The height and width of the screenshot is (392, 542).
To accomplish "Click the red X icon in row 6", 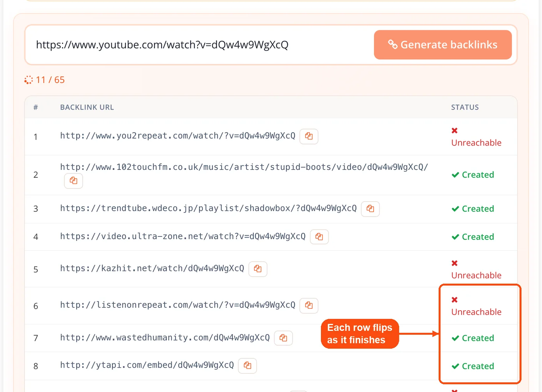I will (x=455, y=300).
